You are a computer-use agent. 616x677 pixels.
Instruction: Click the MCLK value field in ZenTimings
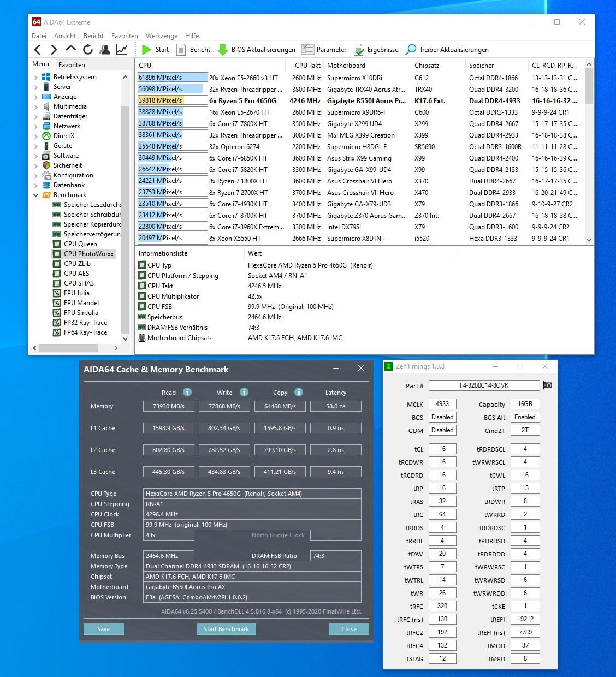coord(442,404)
